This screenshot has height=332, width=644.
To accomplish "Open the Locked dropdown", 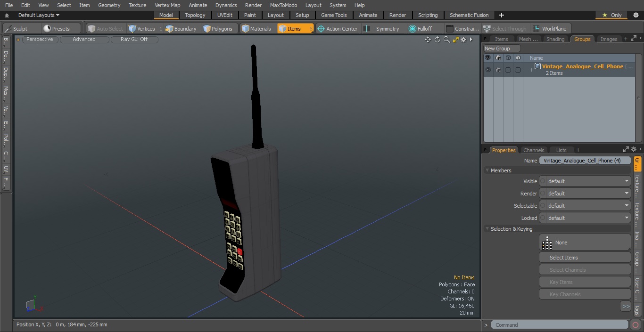I will pos(585,218).
